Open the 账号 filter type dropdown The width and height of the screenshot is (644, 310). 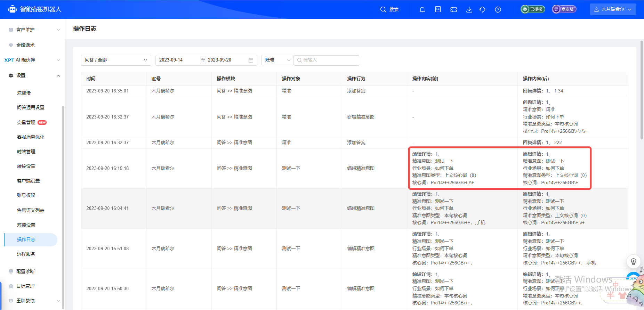[x=277, y=60]
